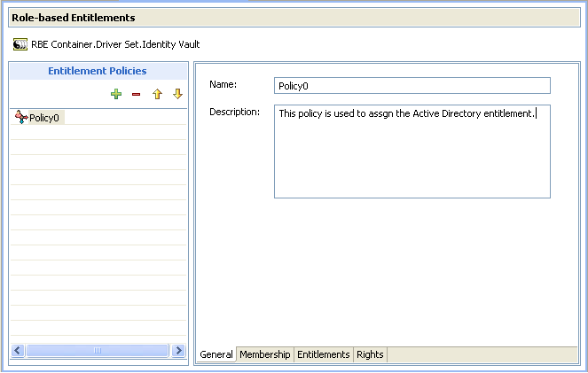588x373 pixels.
Task: Click the RBE Container.Driver Set.Identity Vault text
Action: click(x=115, y=44)
